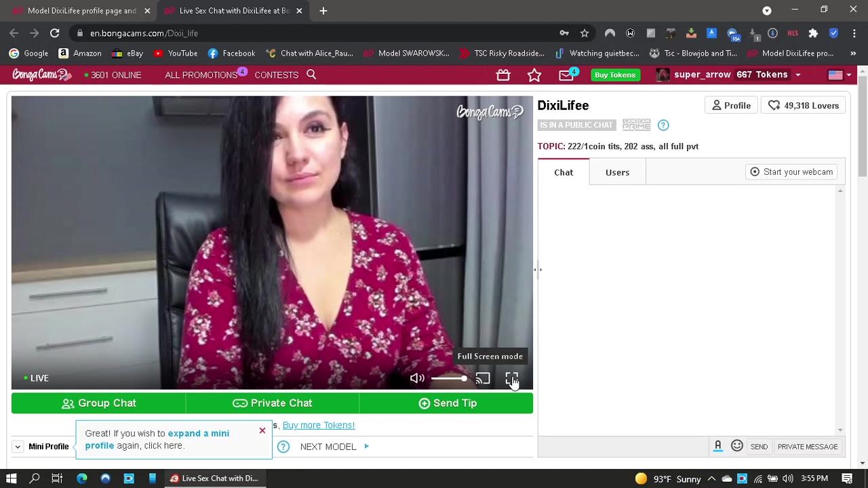Open the language flag selector

pyautogui.click(x=840, y=75)
